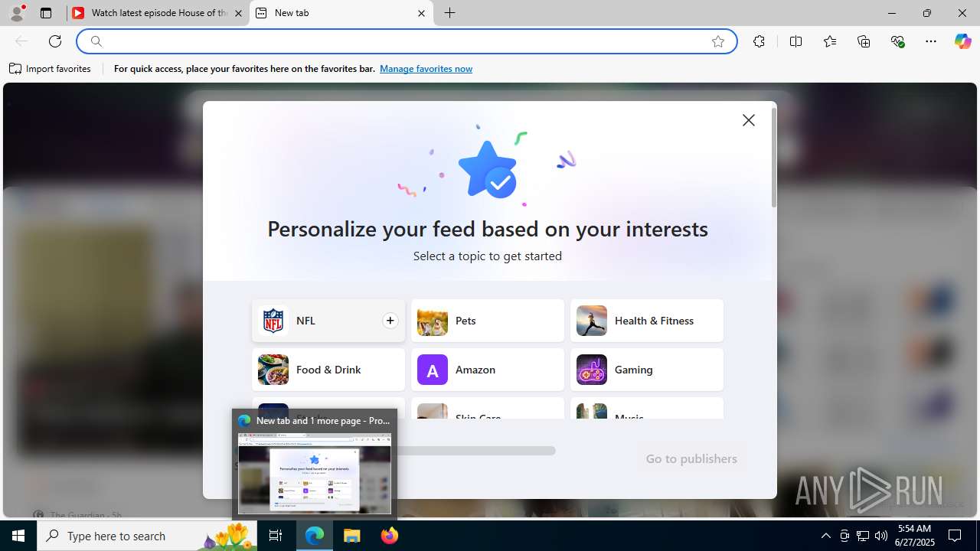980x551 pixels.
Task: Open File Explorer from taskbar
Action: [x=352, y=536]
